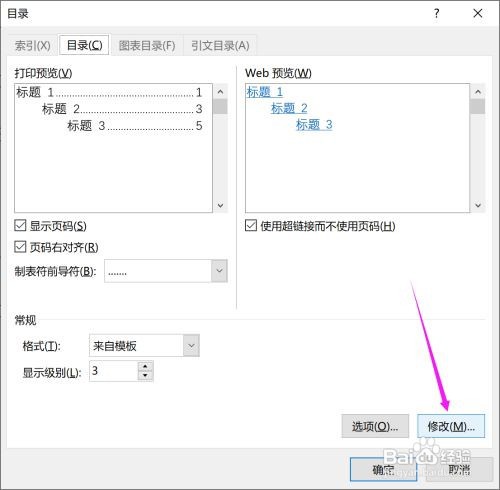The image size is (500, 490).
Task: Click the up arrow of 打印预览 scrollbar
Action: tap(220, 92)
